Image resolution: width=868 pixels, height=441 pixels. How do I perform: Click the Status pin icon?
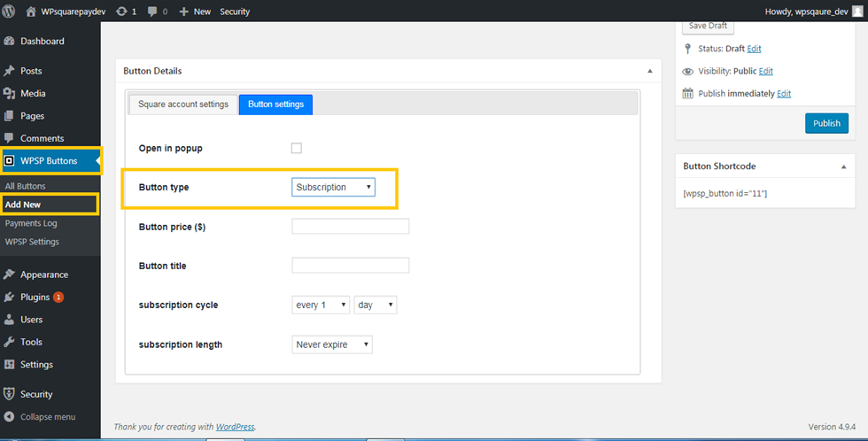(687, 49)
